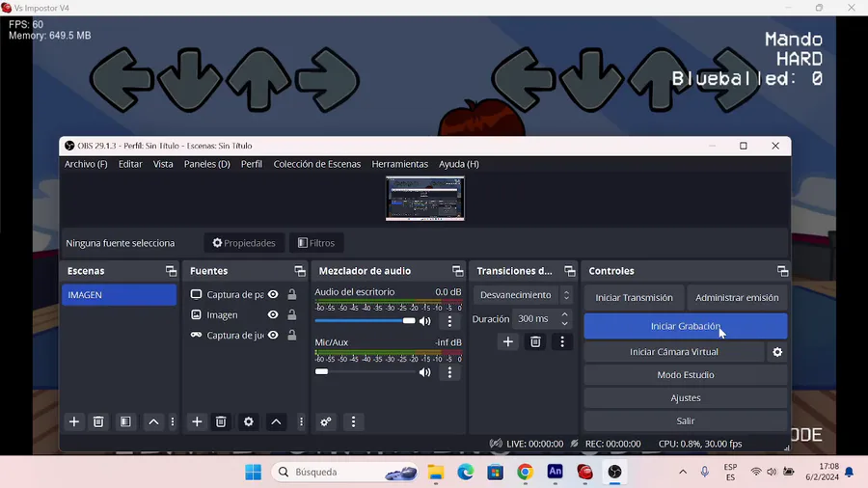Open Paneles (D) menu
Screen dimensions: 868x488
207,164
